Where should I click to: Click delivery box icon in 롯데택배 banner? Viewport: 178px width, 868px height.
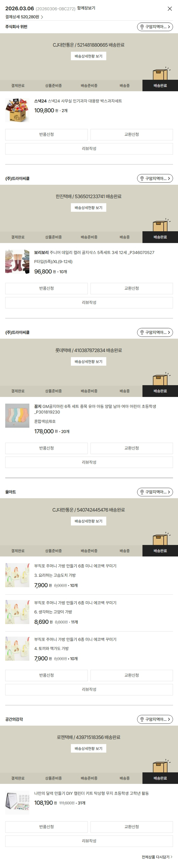pos(161,379)
